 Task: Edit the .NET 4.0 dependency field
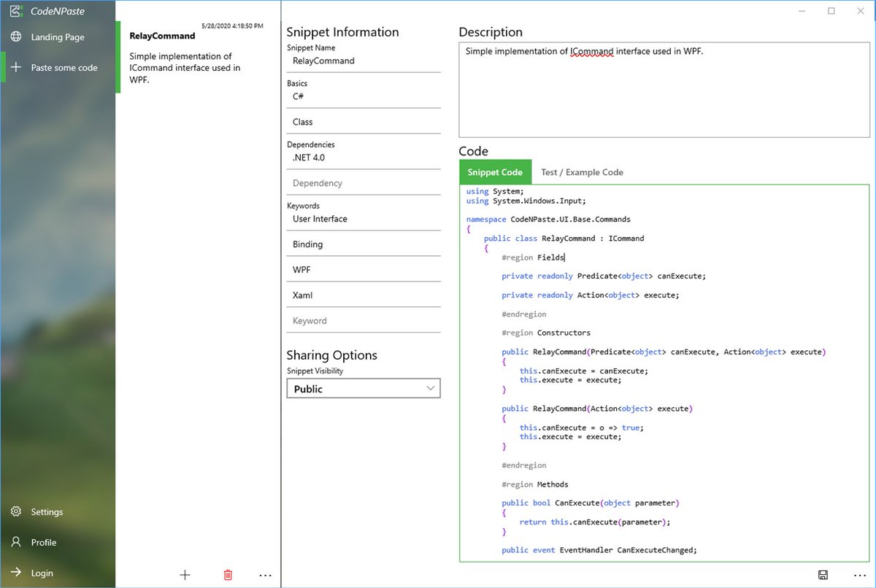click(364, 158)
